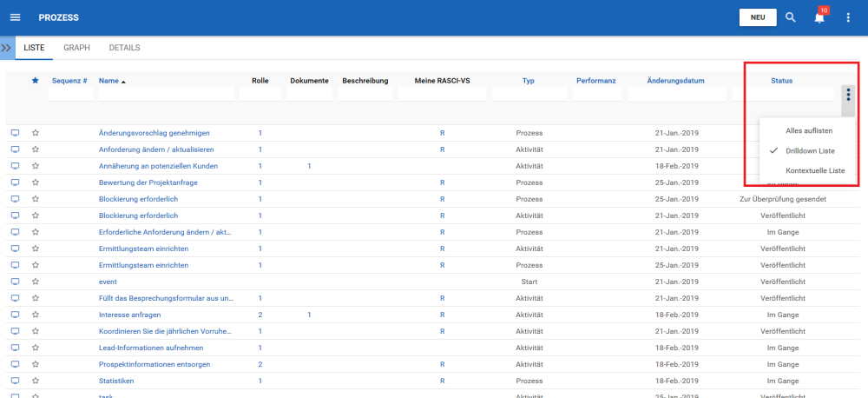Click RASCI R for Statistiken row
This screenshot has width=868, height=398.
click(x=443, y=381)
